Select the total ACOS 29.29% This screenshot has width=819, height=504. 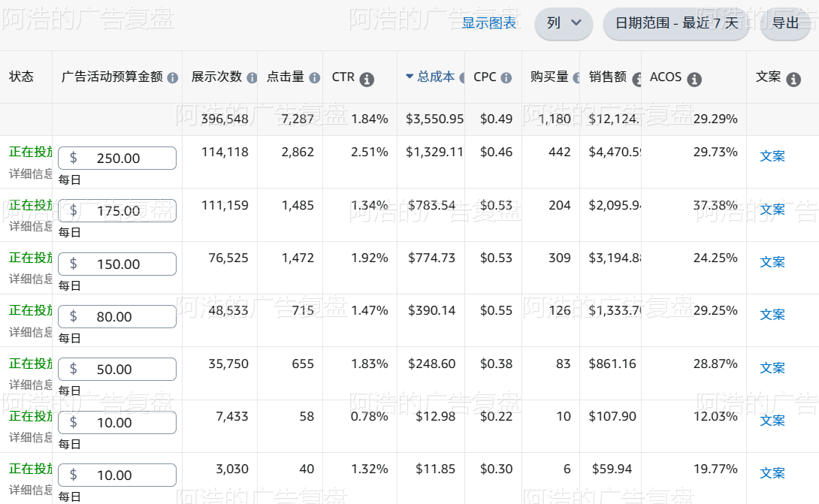(x=715, y=119)
